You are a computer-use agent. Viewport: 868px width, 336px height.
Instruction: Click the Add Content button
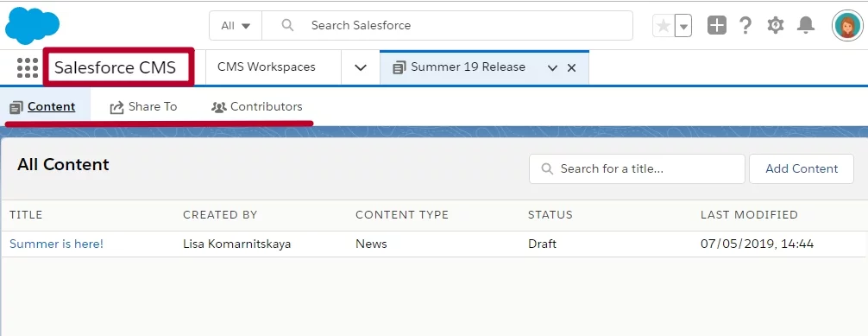click(802, 168)
